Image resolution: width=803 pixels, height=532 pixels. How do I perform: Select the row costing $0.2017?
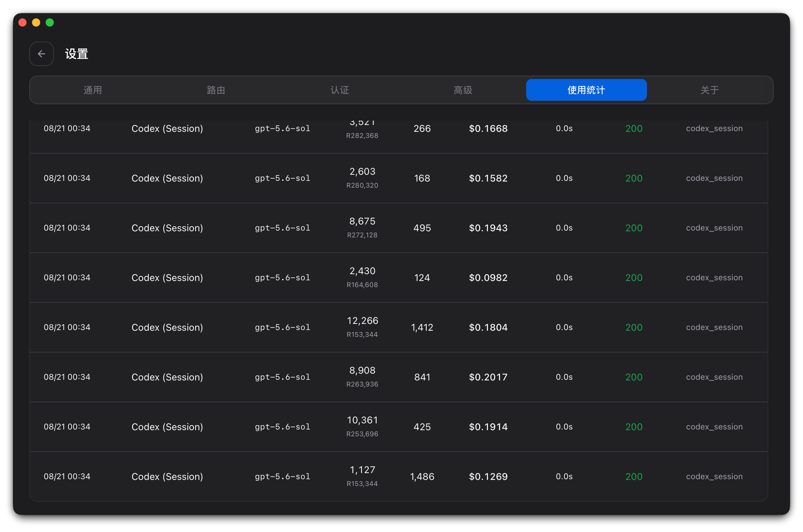398,377
